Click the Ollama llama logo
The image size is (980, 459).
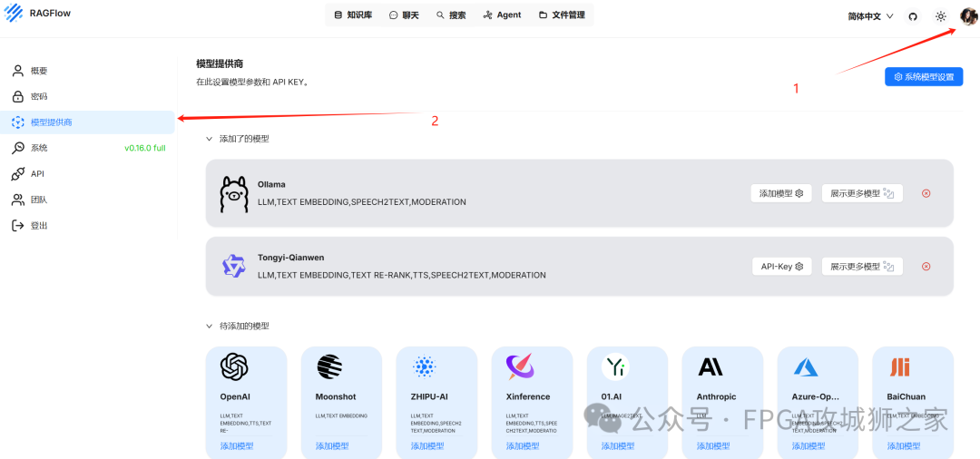click(234, 193)
